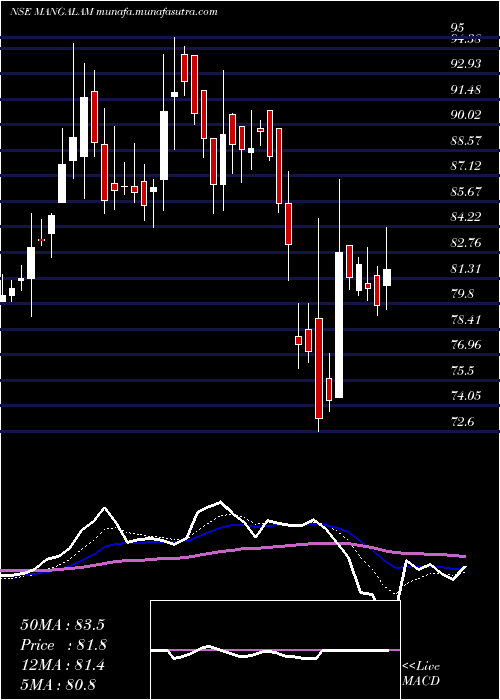Select the 90.02 price axis label
Image resolution: width=500 pixels, height=700 pixels.
coord(466,115)
